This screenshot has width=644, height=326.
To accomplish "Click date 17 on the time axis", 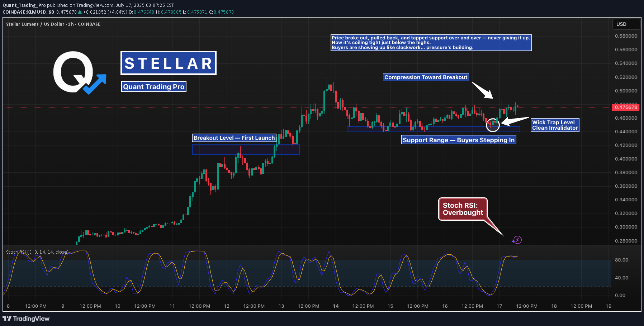I will (499, 306).
